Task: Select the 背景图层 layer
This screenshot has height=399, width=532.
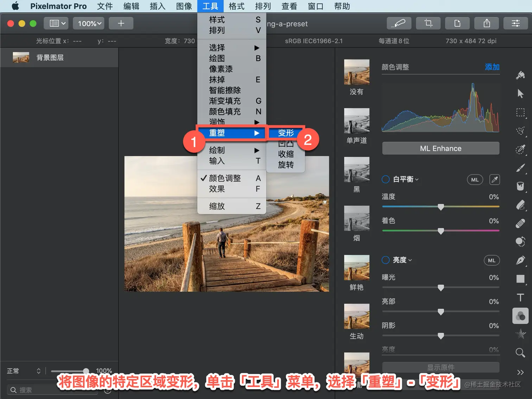Action: tap(59, 57)
